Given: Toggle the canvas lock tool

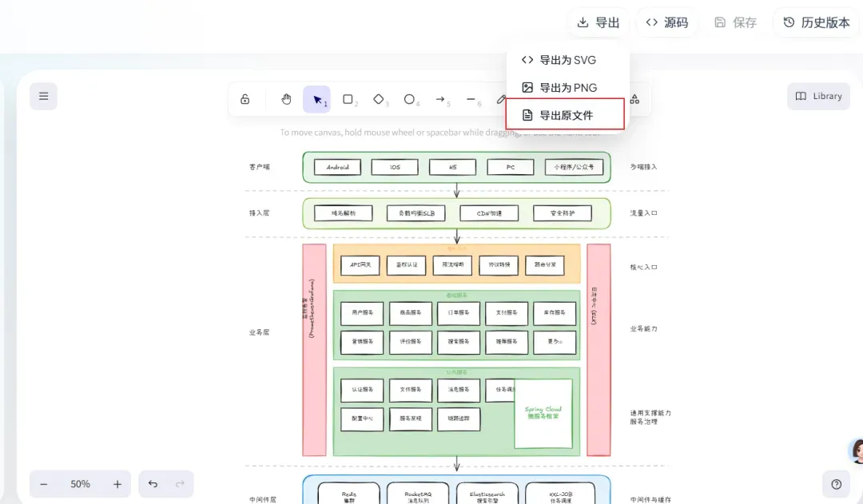Looking at the screenshot, I should [245, 99].
